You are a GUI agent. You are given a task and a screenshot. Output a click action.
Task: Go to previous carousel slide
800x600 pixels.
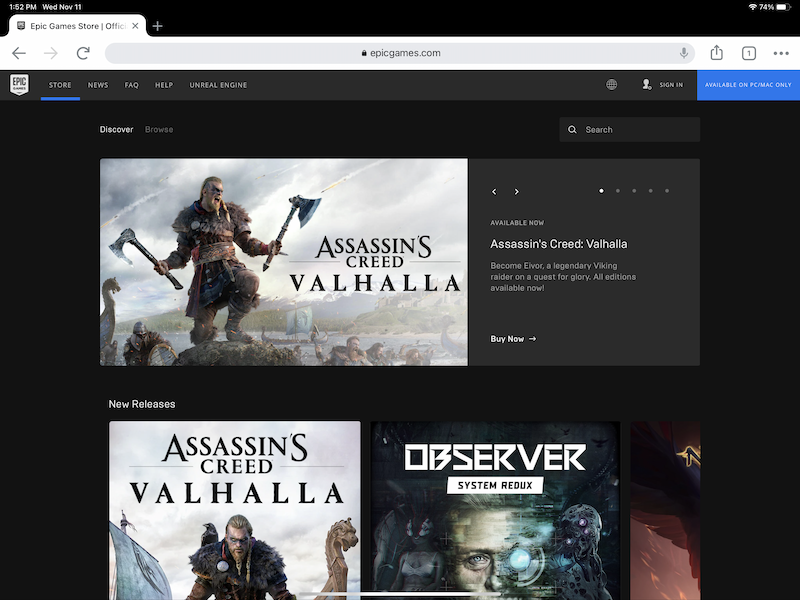pos(494,191)
